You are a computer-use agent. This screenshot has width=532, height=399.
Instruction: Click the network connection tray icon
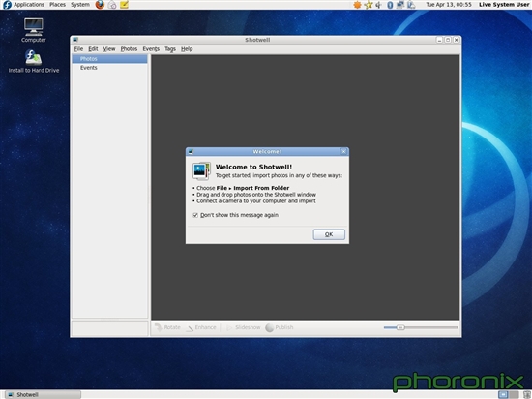coord(400,5)
